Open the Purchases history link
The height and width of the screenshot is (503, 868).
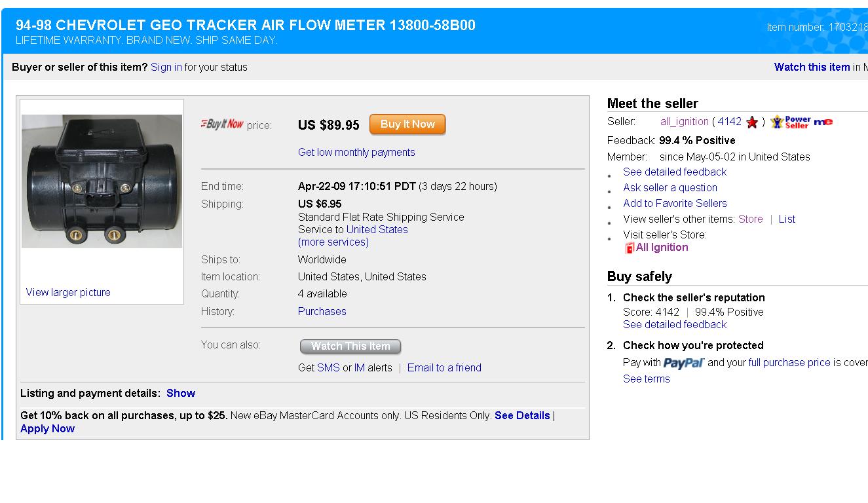pyautogui.click(x=322, y=311)
